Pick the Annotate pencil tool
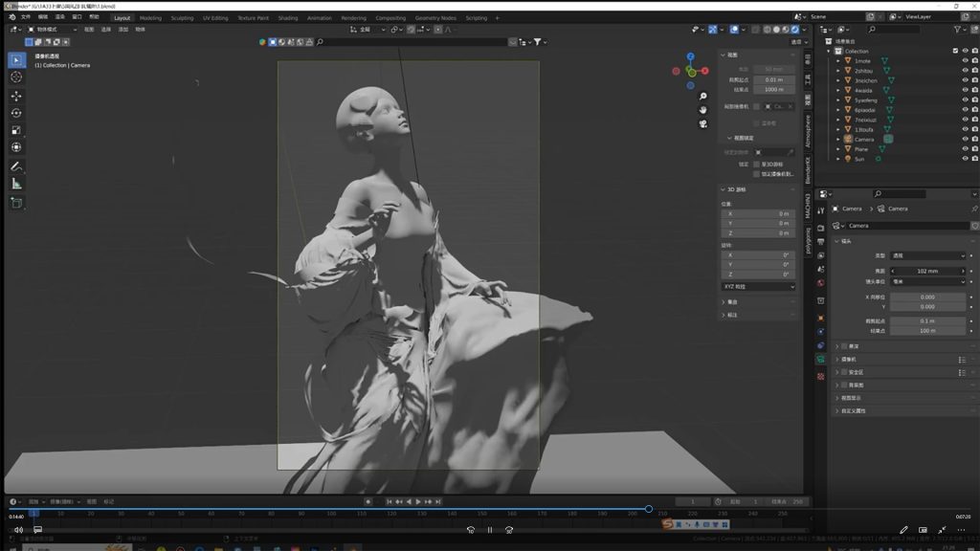Image resolution: width=980 pixels, height=551 pixels. pyautogui.click(x=16, y=166)
